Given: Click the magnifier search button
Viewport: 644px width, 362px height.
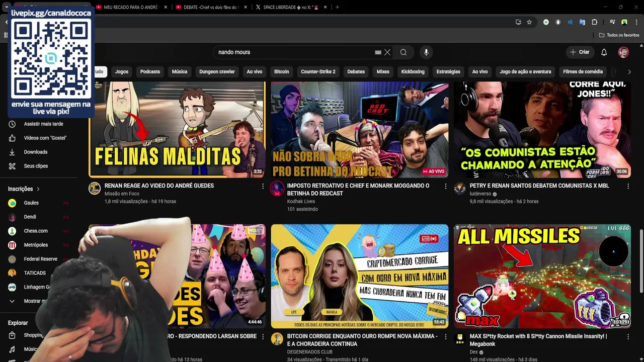Looking at the screenshot, I should (x=404, y=52).
